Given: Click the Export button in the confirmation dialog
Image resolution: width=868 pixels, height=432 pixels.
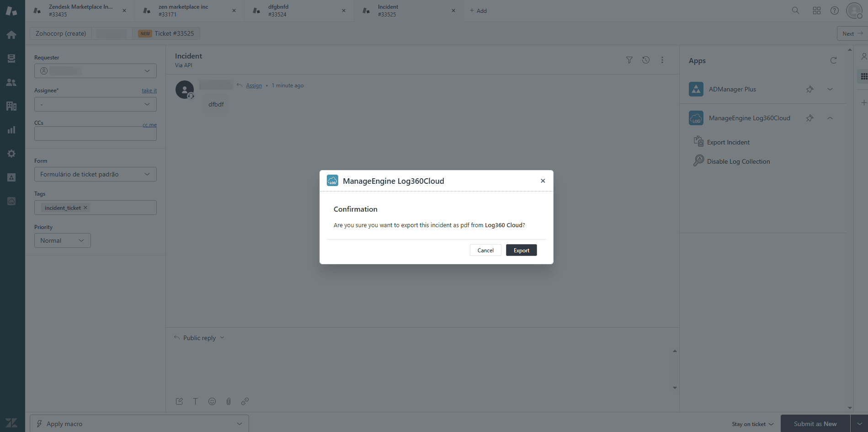Looking at the screenshot, I should tap(521, 250).
